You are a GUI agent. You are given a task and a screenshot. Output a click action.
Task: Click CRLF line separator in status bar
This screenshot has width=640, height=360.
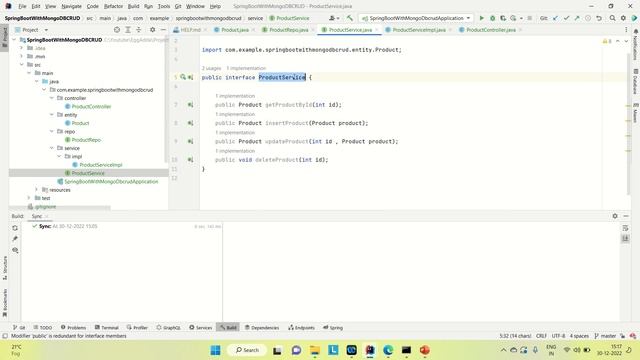(x=541, y=336)
